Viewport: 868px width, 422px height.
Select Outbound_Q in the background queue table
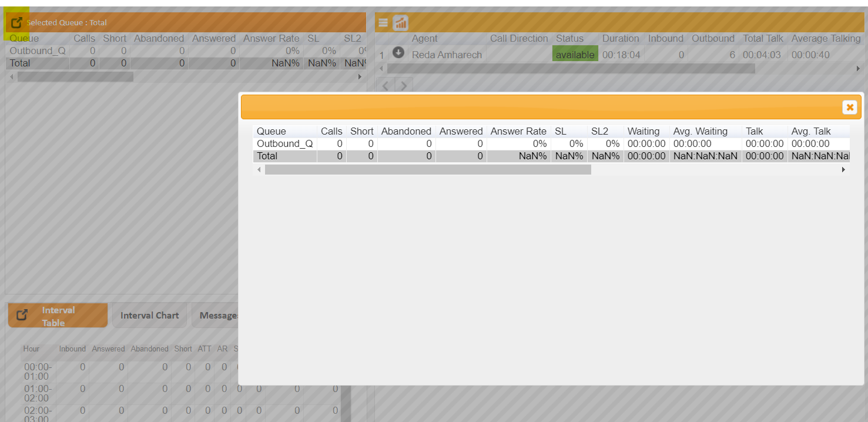pyautogui.click(x=38, y=51)
